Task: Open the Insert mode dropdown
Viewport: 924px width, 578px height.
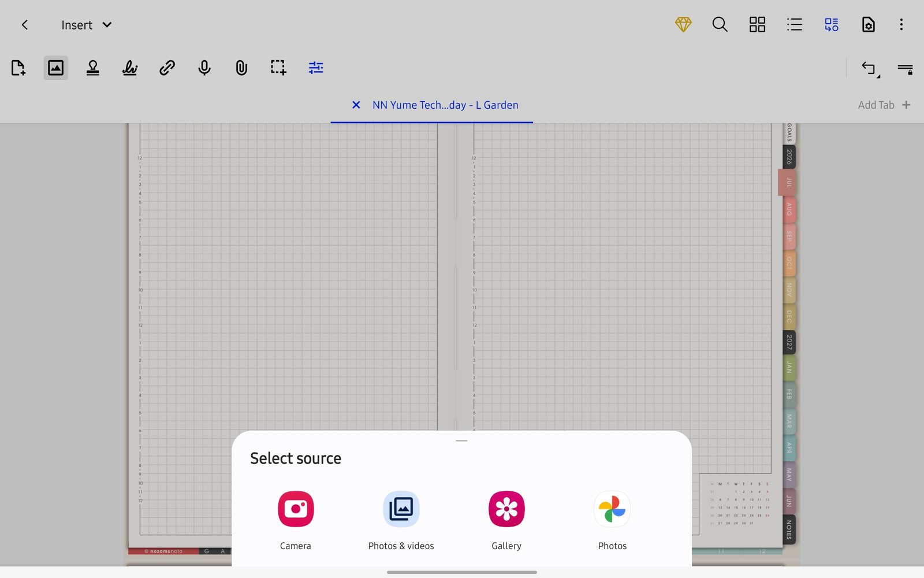Action: pyautogui.click(x=87, y=25)
